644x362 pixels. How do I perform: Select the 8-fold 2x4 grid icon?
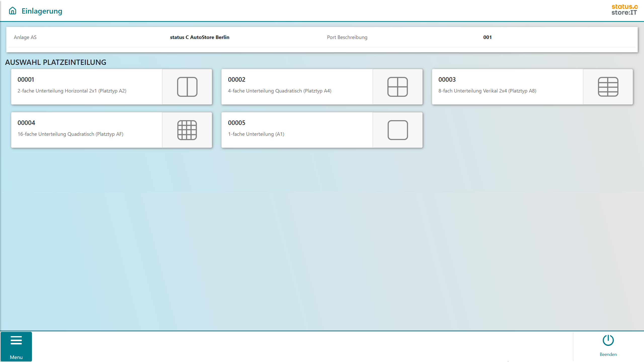(x=608, y=87)
